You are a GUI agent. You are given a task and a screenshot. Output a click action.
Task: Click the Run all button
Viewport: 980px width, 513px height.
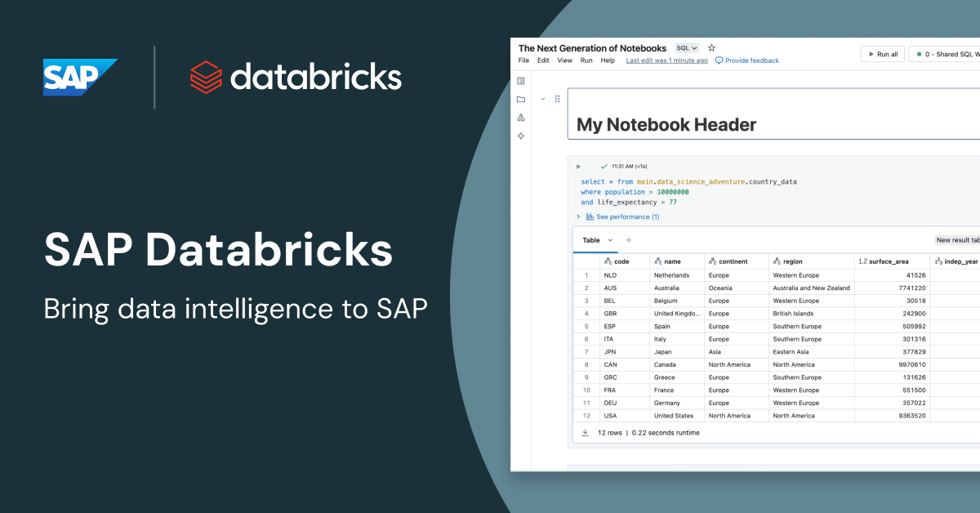(882, 54)
